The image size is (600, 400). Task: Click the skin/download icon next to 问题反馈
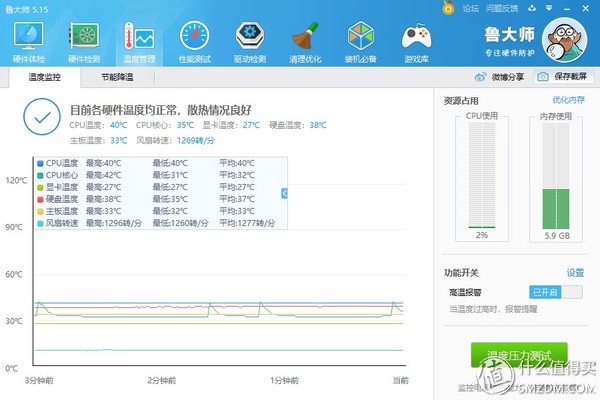tap(532, 8)
